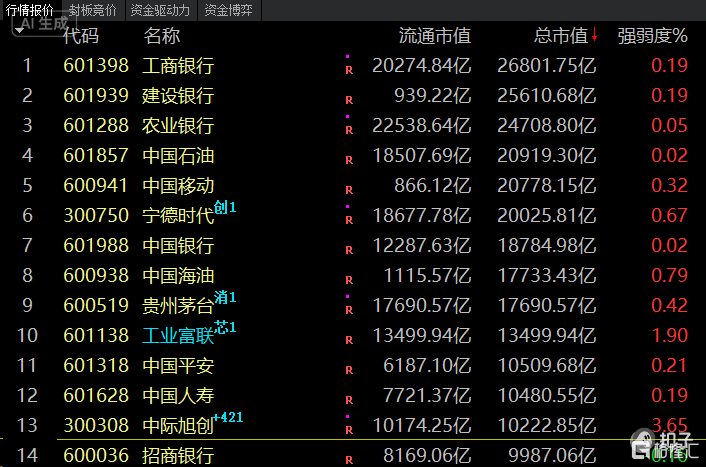This screenshot has height=467, width=706.
Task: Click the R marker in 中国海油 row
Action: click(349, 280)
